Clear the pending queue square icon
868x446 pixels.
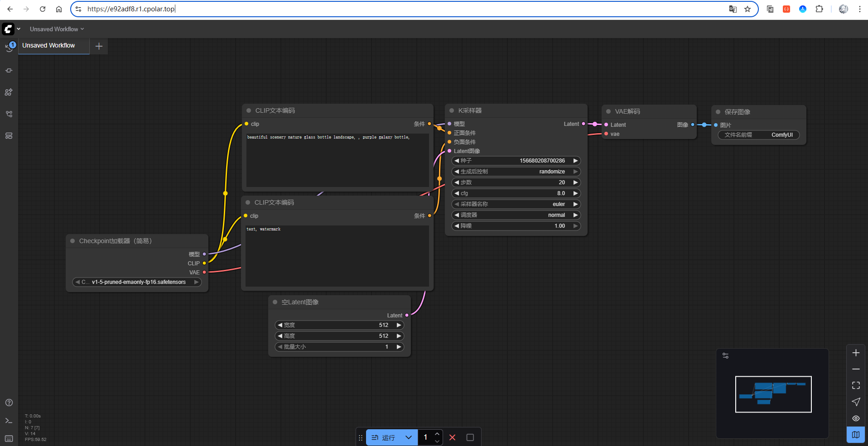click(x=470, y=437)
